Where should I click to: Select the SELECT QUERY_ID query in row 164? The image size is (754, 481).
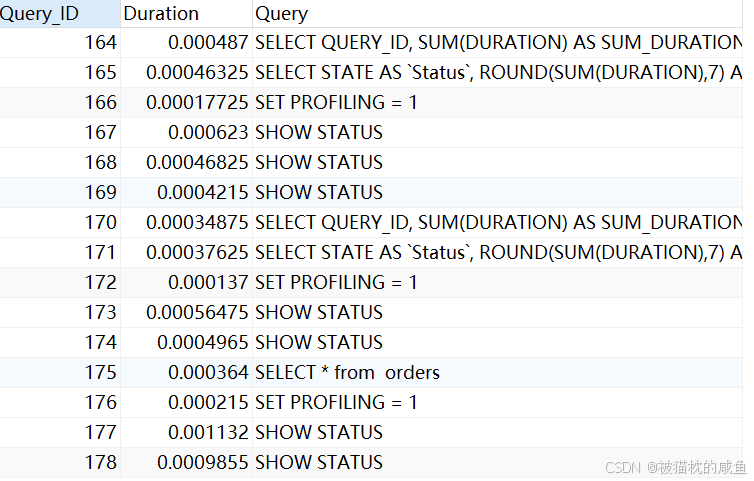click(x=498, y=43)
